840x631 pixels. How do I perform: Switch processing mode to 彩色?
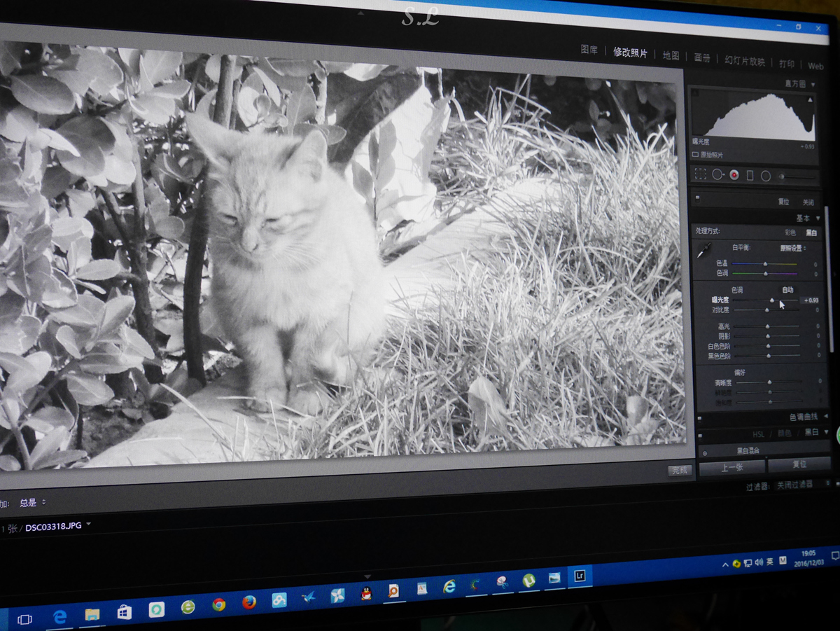pyautogui.click(x=790, y=232)
